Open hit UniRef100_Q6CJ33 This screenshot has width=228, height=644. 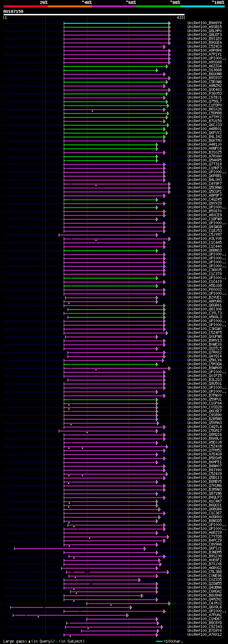click(204, 125)
